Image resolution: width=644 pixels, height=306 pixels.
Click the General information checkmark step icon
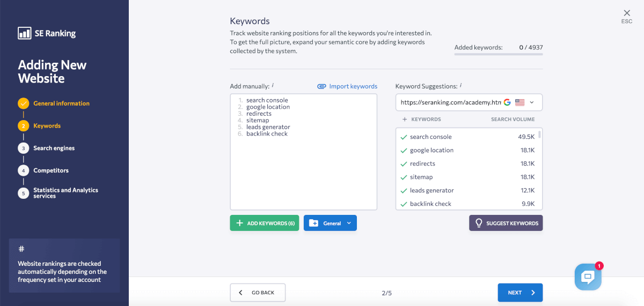click(23, 103)
